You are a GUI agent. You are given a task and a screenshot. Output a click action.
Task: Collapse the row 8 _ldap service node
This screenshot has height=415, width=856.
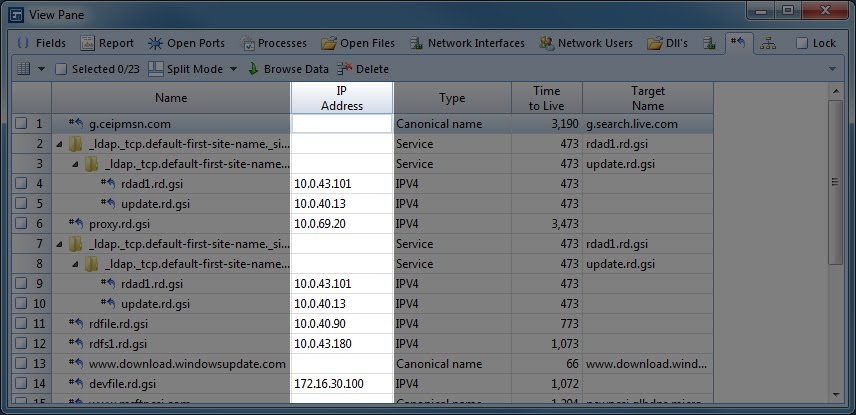point(75,264)
